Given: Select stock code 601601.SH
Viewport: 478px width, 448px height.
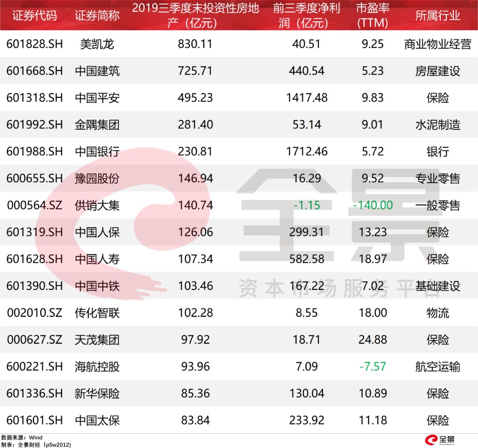Looking at the screenshot, I should [x=35, y=420].
